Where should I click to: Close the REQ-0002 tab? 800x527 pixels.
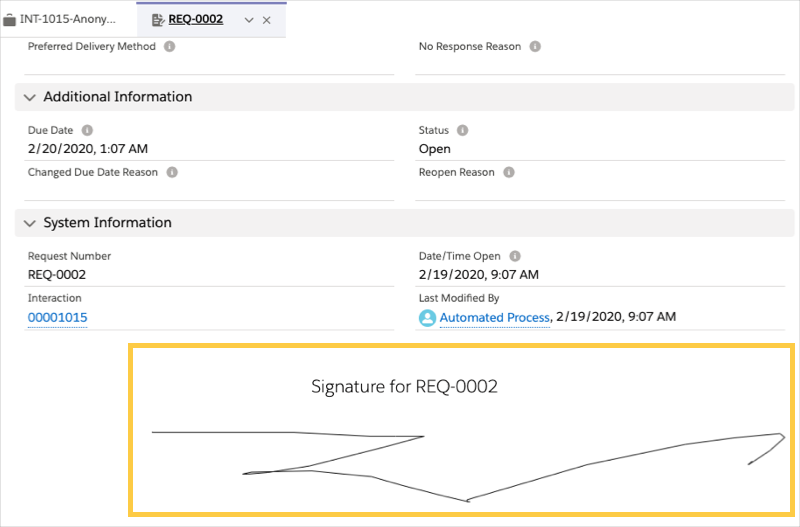[x=267, y=20]
